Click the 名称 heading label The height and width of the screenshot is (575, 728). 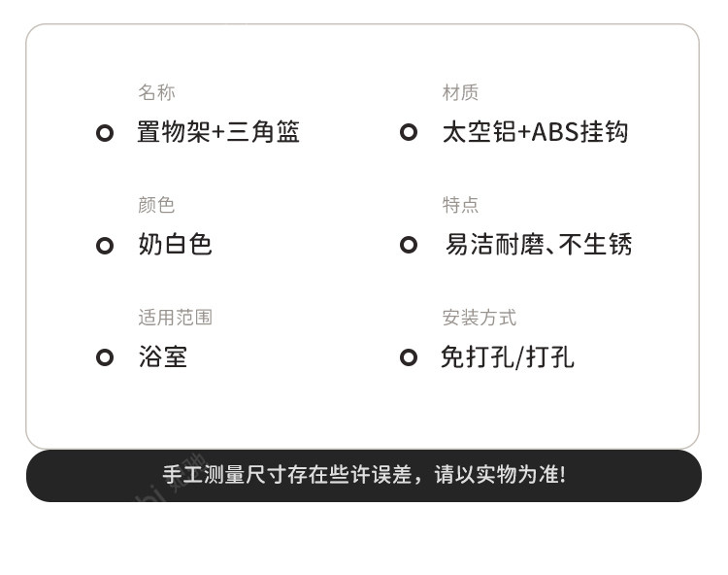tap(156, 92)
